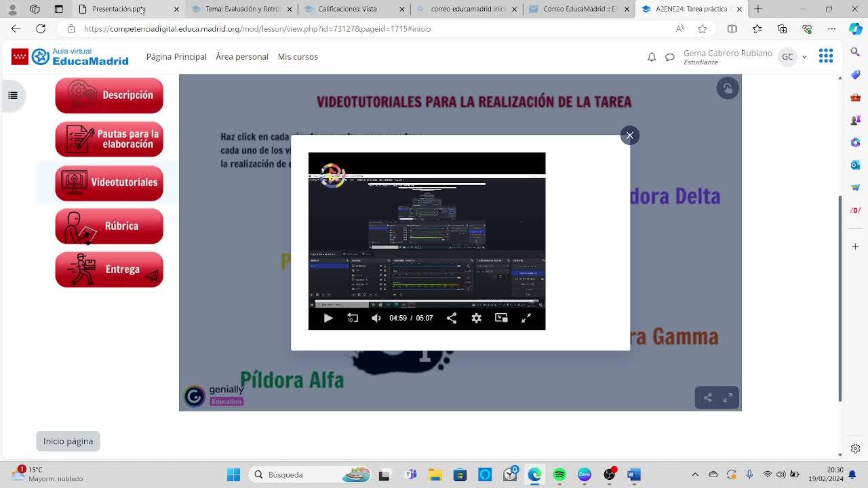Open video player settings gear
The image size is (868, 488).
point(477,318)
